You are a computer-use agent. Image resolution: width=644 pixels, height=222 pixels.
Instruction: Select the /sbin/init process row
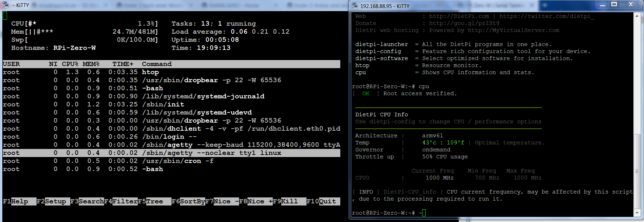171,104
